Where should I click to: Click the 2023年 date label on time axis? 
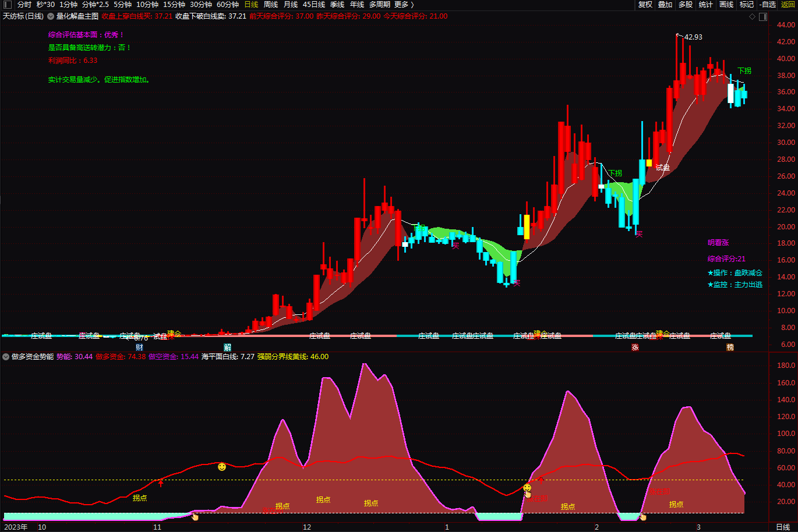pyautogui.click(x=16, y=527)
